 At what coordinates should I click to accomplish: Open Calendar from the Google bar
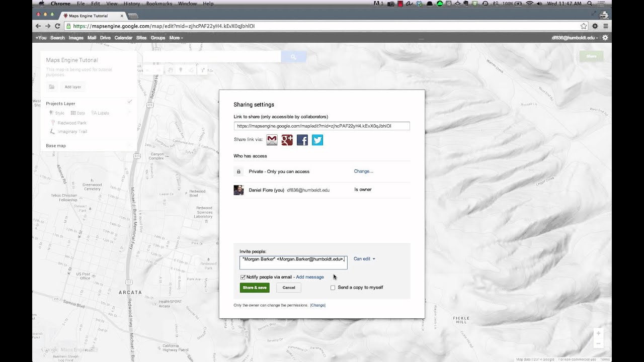[123, 38]
